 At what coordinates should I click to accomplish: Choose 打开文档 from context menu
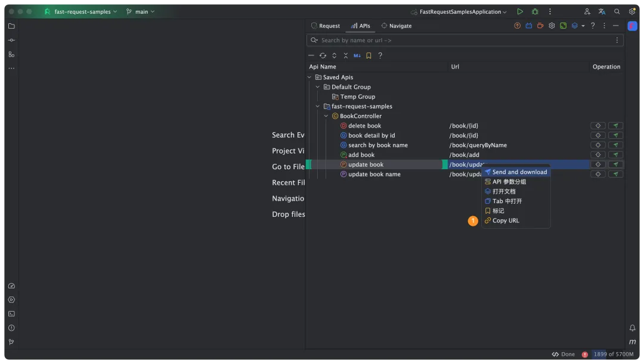tap(516, 191)
